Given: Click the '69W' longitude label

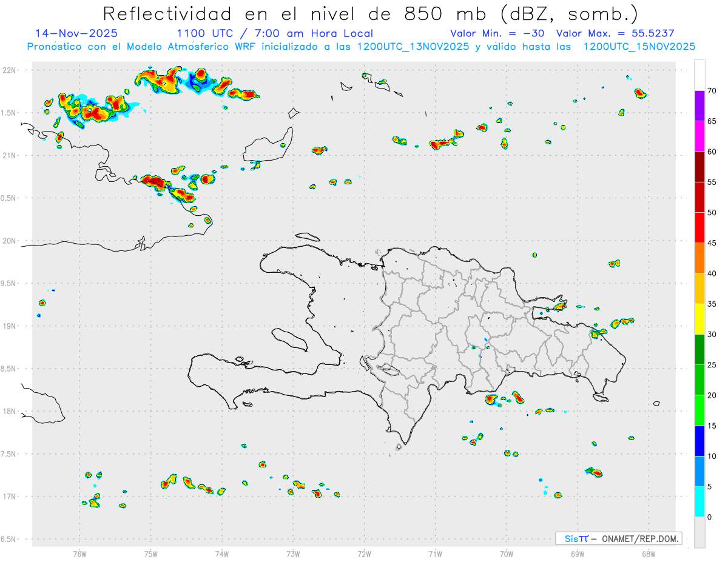Looking at the screenshot, I should 578,554.
